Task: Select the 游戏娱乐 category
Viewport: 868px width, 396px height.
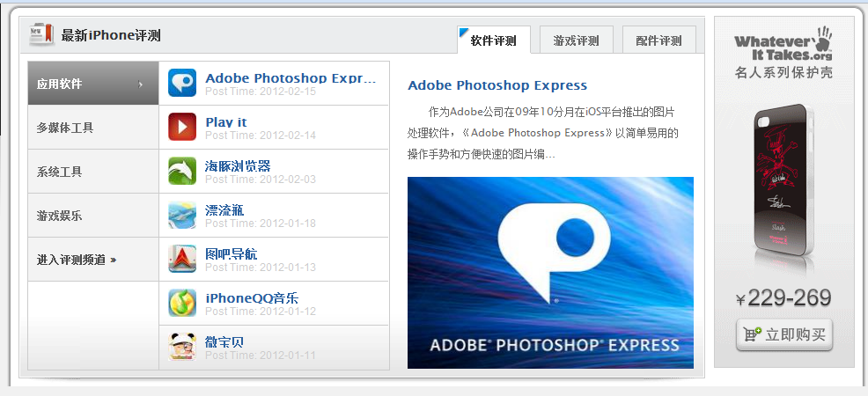Action: (93, 216)
